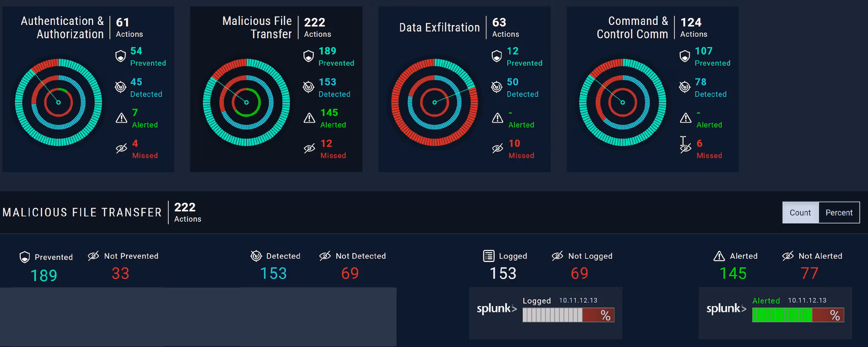The width and height of the screenshot is (868, 347).
Task: Select the Authentication & Authorization card title
Action: point(62,28)
